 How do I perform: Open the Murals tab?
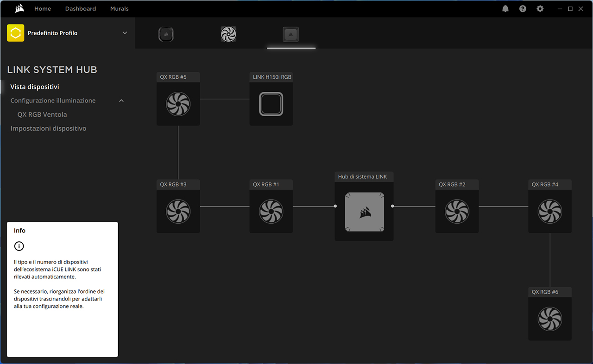[x=120, y=9]
